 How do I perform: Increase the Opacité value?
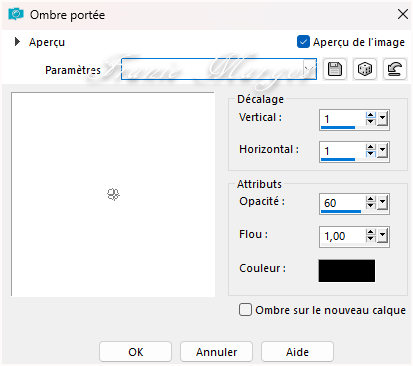[371, 199]
